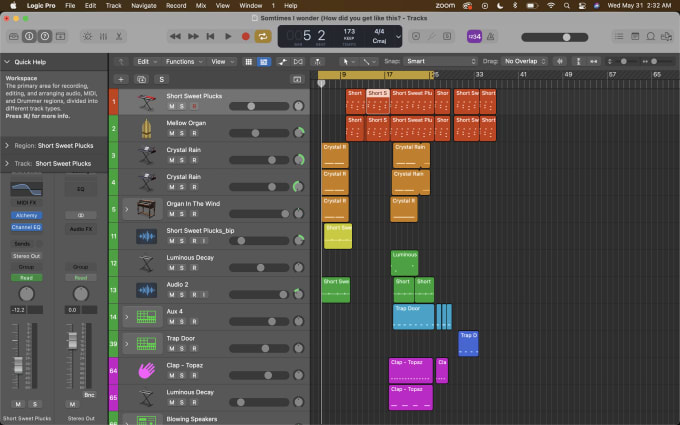Open the List Editors button

pos(619,36)
